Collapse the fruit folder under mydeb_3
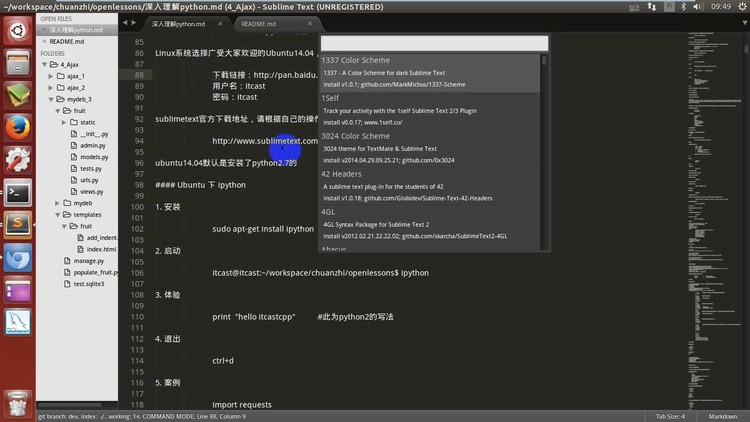Image resolution: width=750 pixels, height=422 pixels. click(57, 111)
